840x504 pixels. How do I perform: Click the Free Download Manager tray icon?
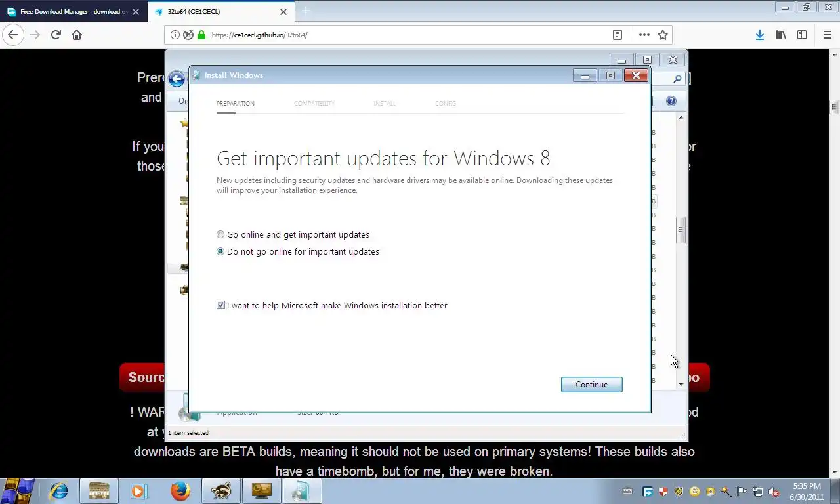(x=647, y=492)
